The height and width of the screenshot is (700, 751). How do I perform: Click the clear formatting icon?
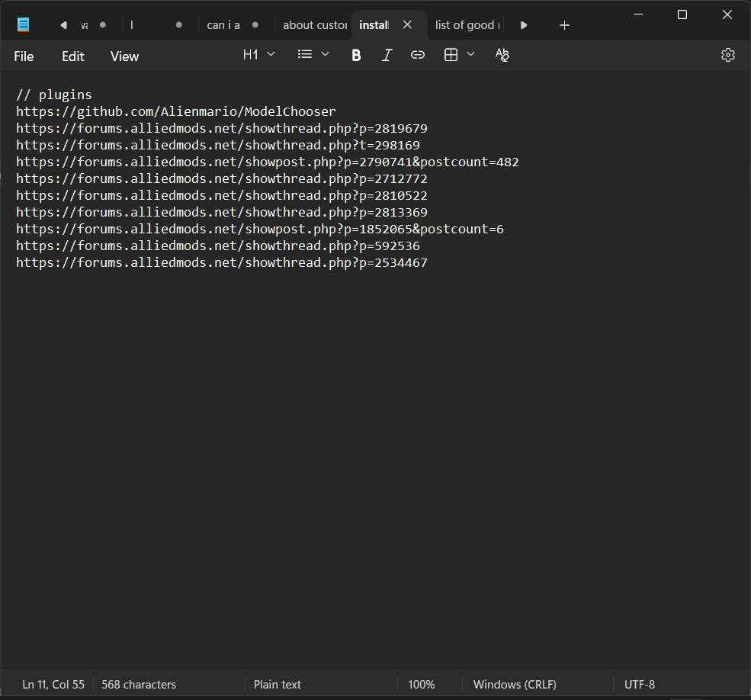click(x=502, y=55)
